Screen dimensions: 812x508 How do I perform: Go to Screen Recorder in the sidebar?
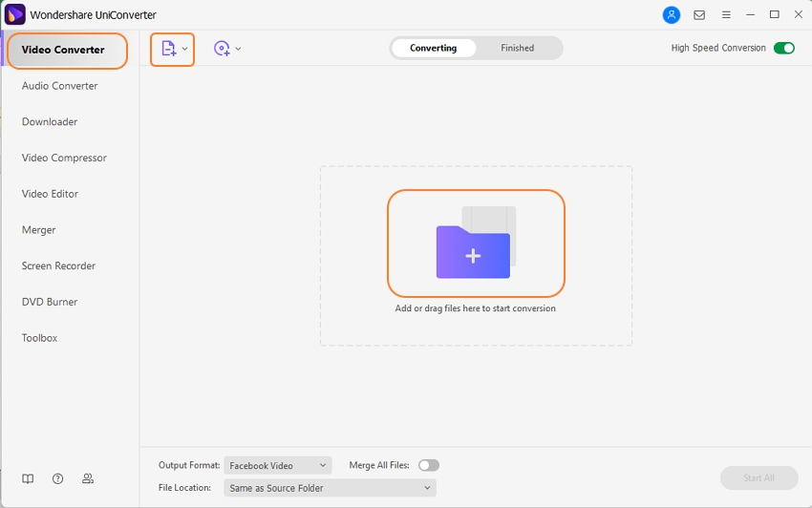coord(59,265)
